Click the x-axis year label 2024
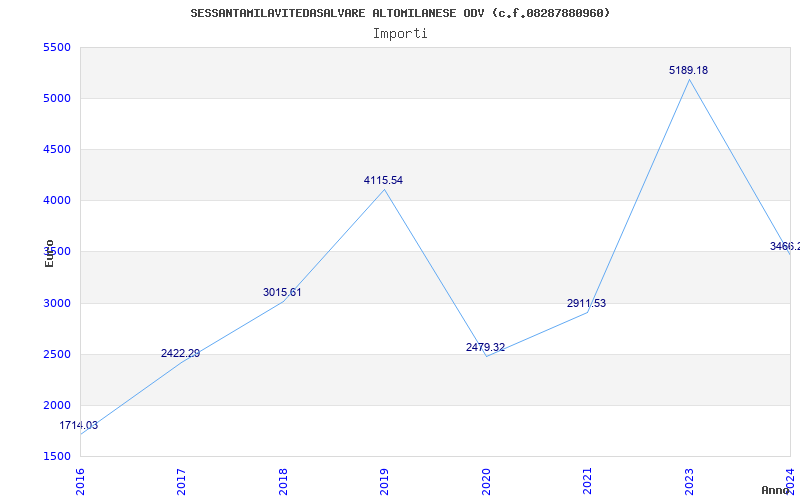This screenshot has height=500, width=800. click(x=790, y=482)
